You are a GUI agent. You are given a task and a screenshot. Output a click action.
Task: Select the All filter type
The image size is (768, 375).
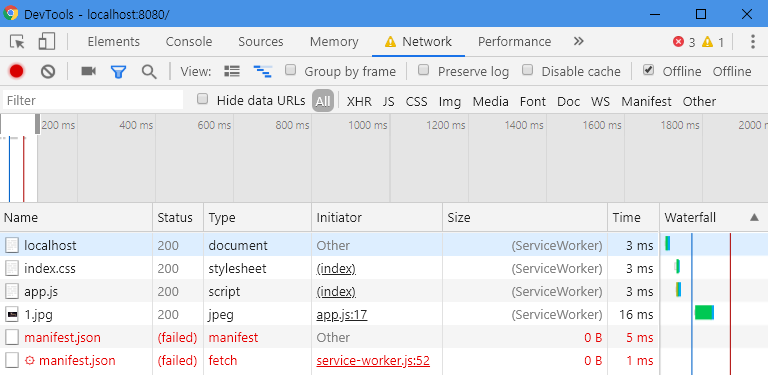pos(323,101)
